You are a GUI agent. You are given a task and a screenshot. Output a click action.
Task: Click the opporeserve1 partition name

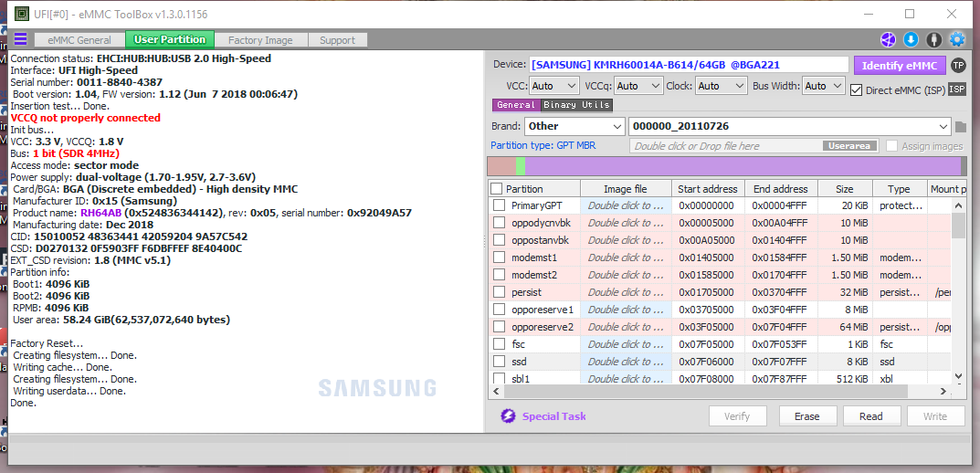click(x=542, y=310)
